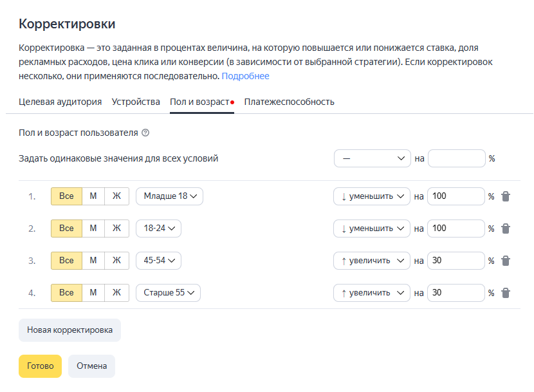Select gender М in row 1

click(93, 196)
